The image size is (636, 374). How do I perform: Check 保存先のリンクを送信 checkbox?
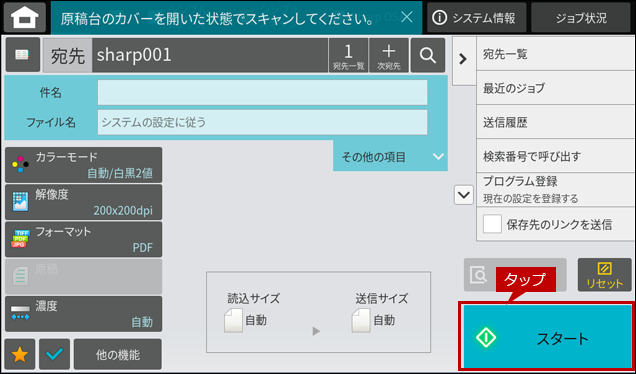[x=492, y=224]
